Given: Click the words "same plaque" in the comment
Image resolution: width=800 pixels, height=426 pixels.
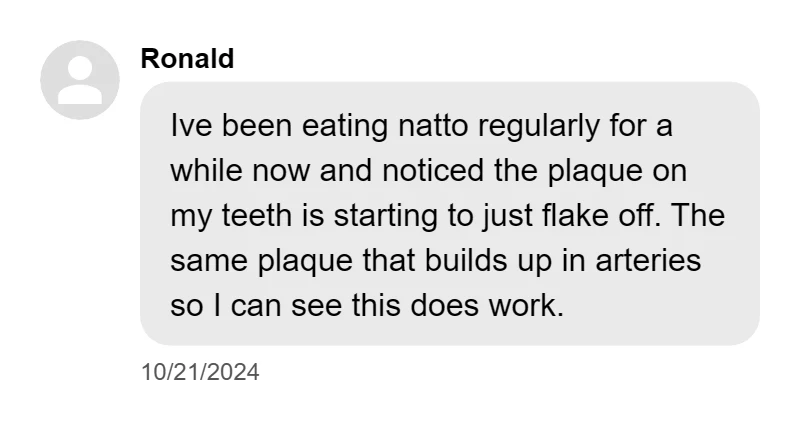Looking at the screenshot, I should click(258, 261).
